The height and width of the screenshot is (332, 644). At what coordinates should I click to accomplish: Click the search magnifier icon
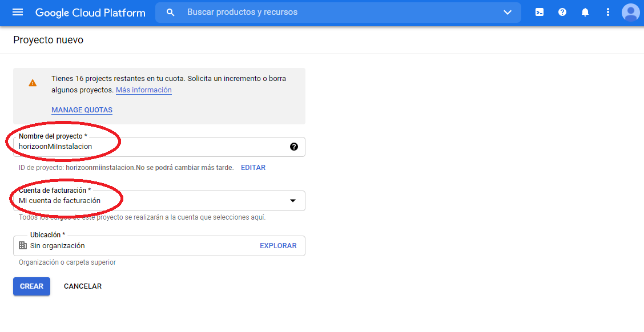point(171,13)
